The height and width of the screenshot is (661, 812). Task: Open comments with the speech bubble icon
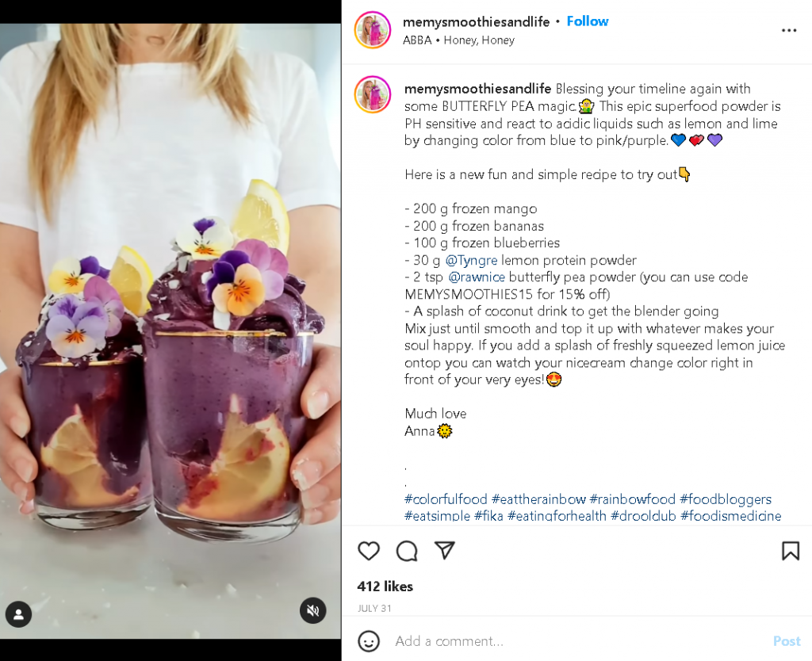click(x=407, y=551)
